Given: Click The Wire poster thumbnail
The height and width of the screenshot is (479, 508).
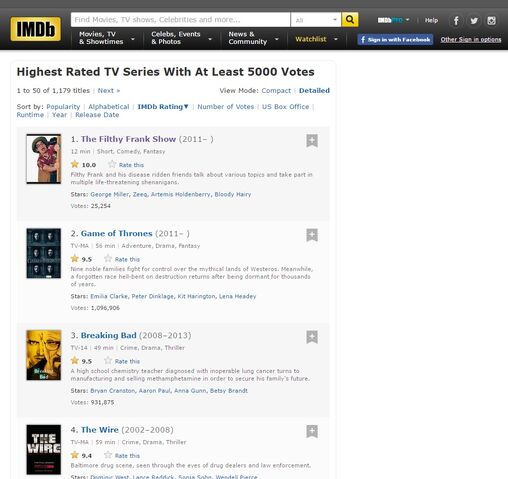Looking at the screenshot, I should tap(44, 449).
